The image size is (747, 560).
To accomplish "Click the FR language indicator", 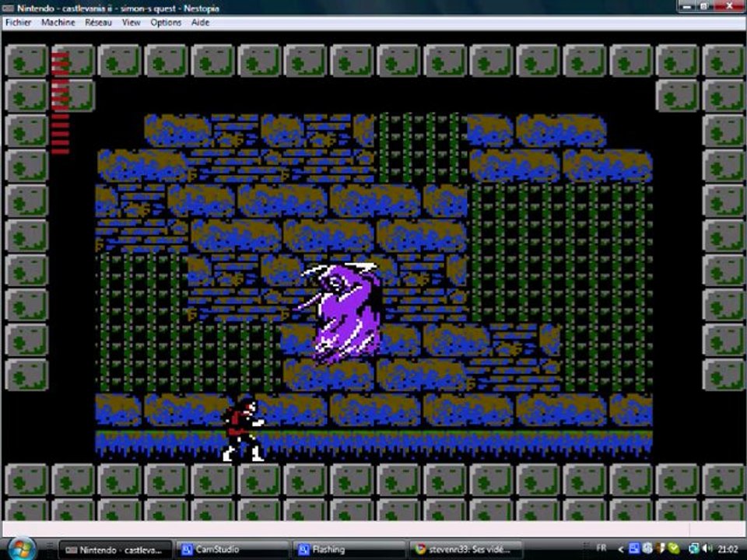I will [601, 548].
